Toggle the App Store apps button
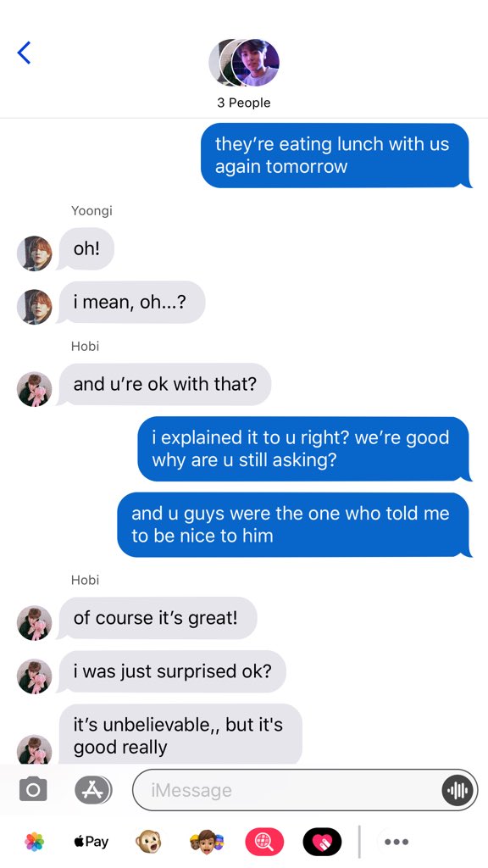Image resolution: width=488 pixels, height=868 pixels. coord(93,790)
